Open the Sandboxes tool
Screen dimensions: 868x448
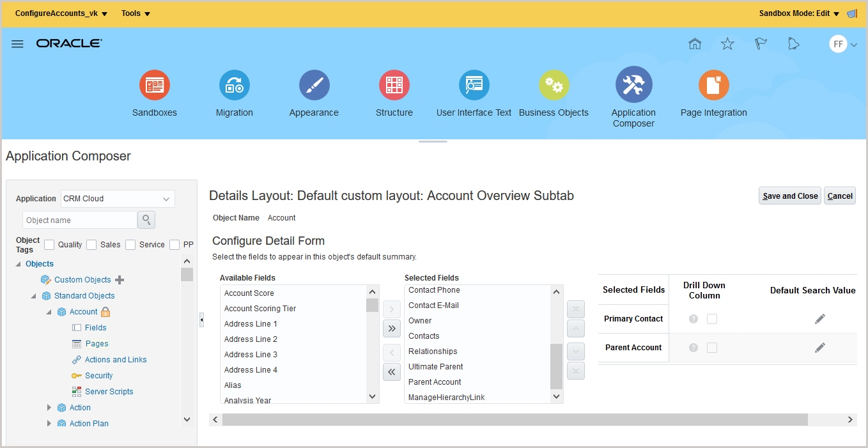[x=154, y=84]
